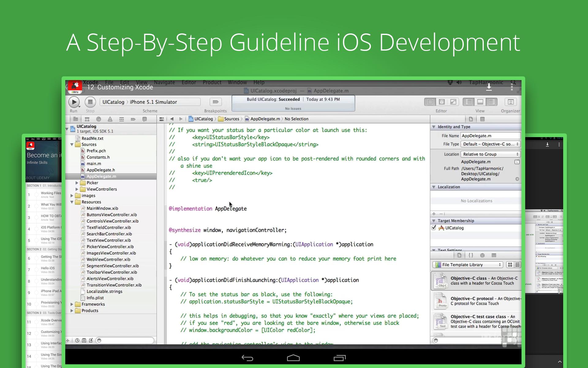Open the Editor menu
Image resolution: width=588 pixels, height=368 pixels.
tap(189, 82)
